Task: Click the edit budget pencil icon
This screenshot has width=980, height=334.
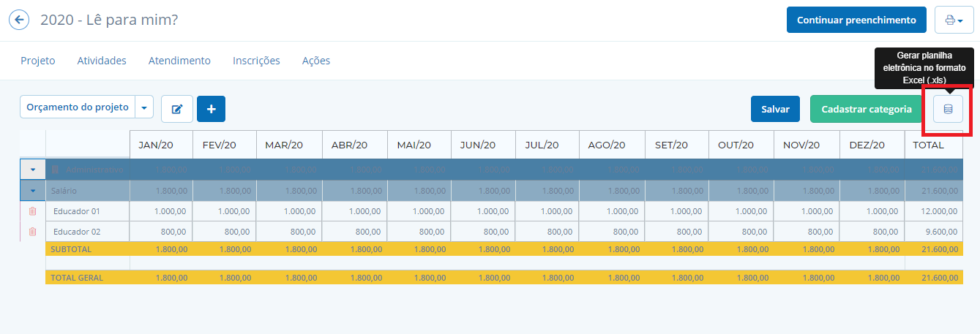Action: tap(176, 109)
